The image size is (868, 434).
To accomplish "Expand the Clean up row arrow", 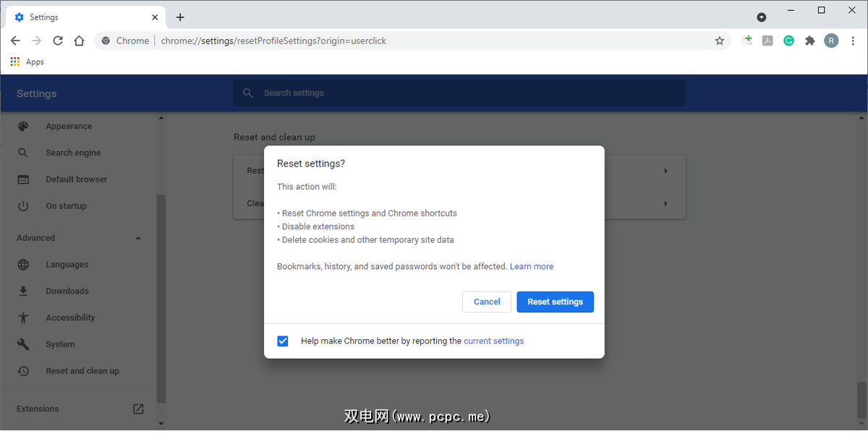I will tap(665, 204).
